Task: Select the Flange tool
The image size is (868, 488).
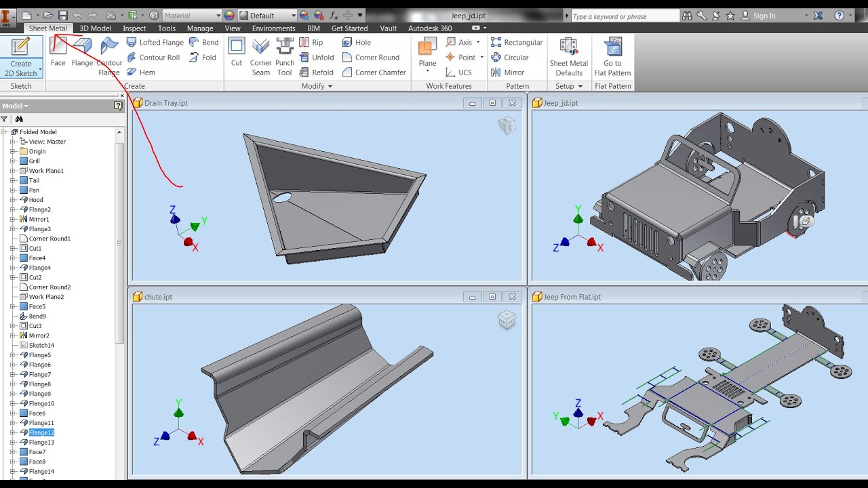Action: 82,52
